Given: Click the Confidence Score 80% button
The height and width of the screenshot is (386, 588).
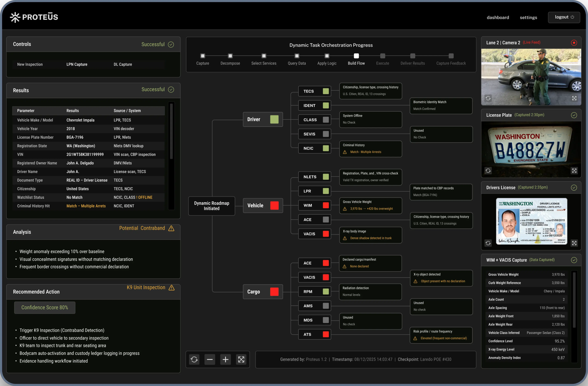Looking at the screenshot, I should tap(45, 307).
